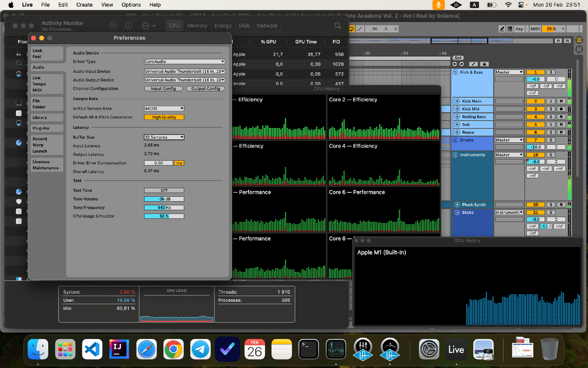Screen dimensions: 588x368
Task: Select the Draw Mode pencil icon
Action: (x=503, y=29)
